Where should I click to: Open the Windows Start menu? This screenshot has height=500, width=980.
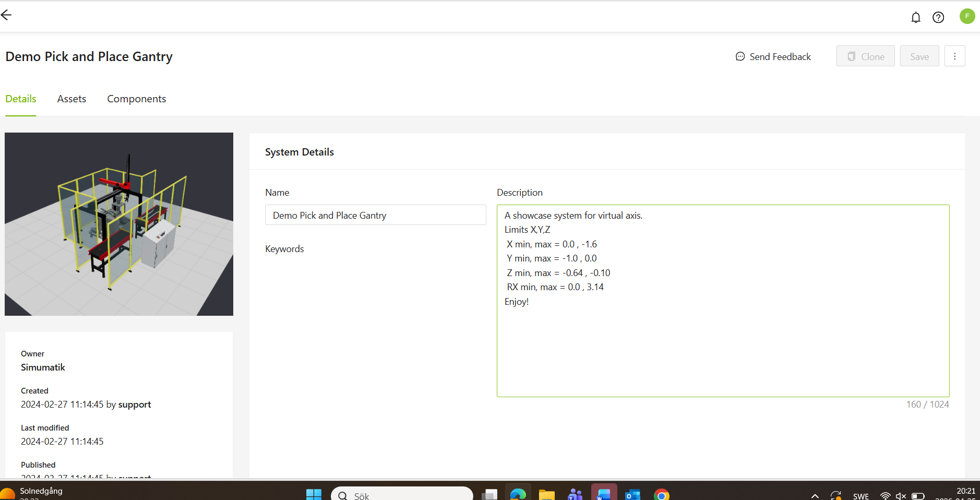(314, 494)
